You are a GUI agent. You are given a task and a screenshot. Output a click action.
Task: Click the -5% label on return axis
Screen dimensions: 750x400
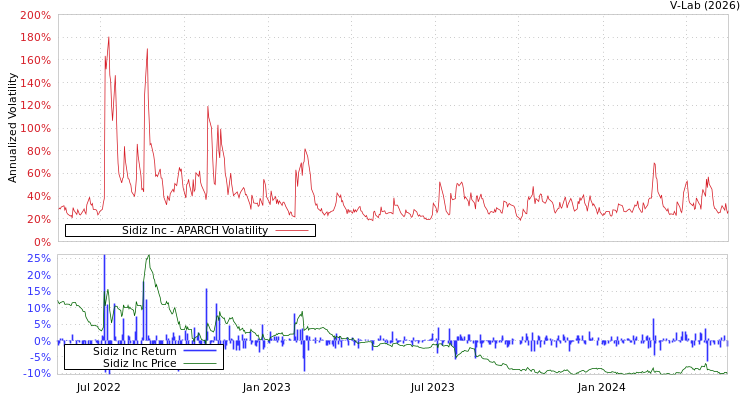(x=37, y=357)
